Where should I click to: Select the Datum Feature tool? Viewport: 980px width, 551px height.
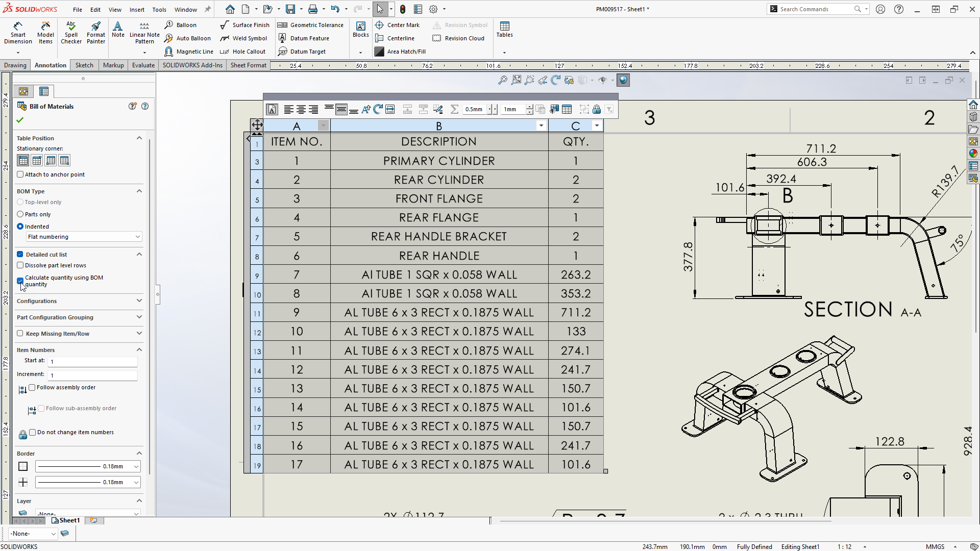click(310, 38)
